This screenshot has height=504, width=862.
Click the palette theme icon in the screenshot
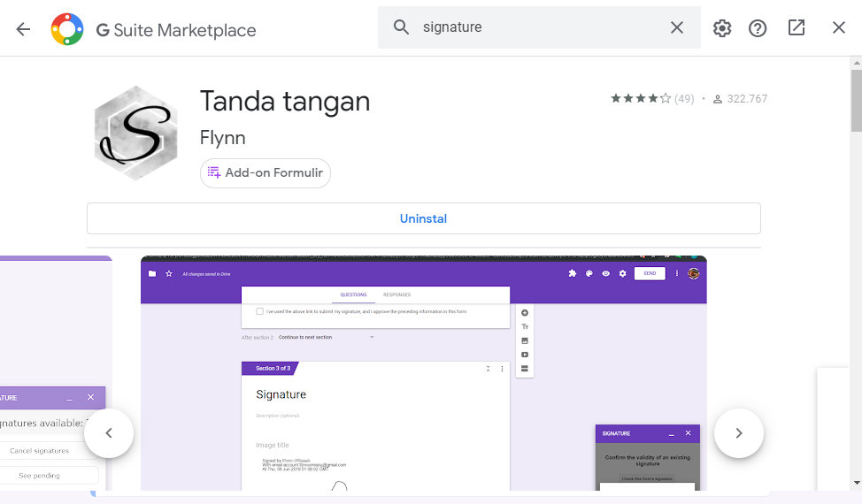589,273
